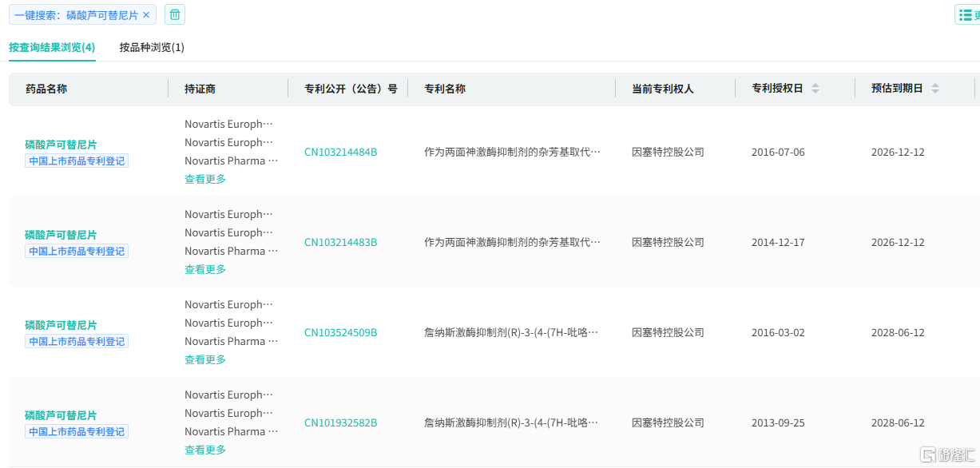Viewport: 980px width, 468px height.
Task: Click grant date 2016-03-02
Action: tap(778, 332)
